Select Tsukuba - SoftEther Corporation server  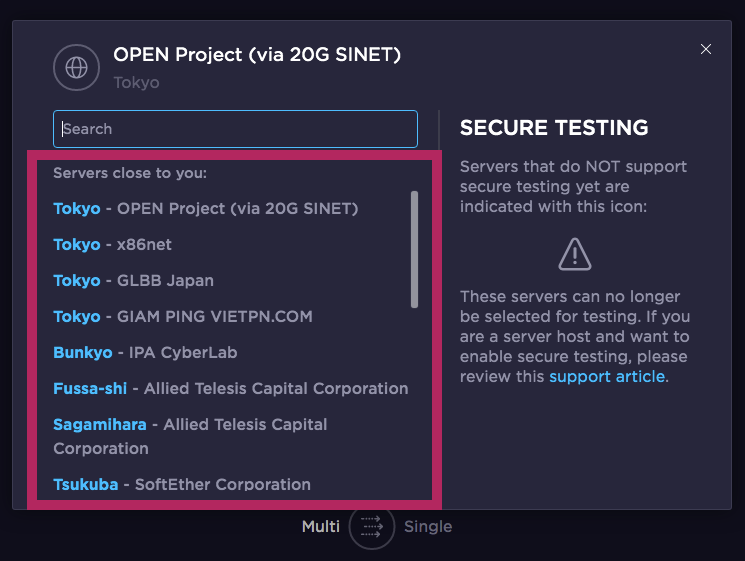click(x=182, y=485)
